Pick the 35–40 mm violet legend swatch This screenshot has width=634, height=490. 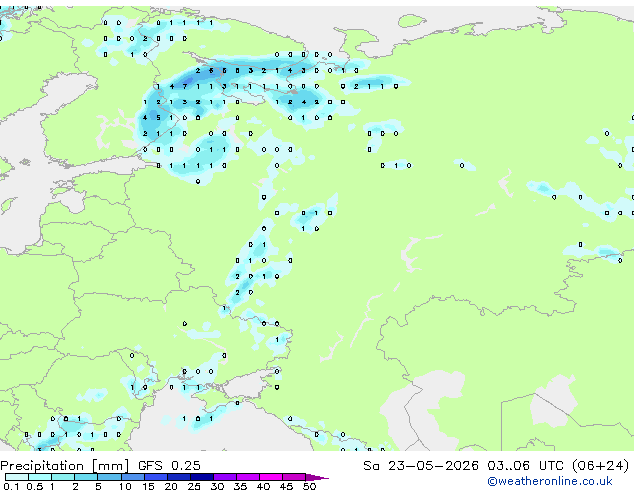pos(248,477)
